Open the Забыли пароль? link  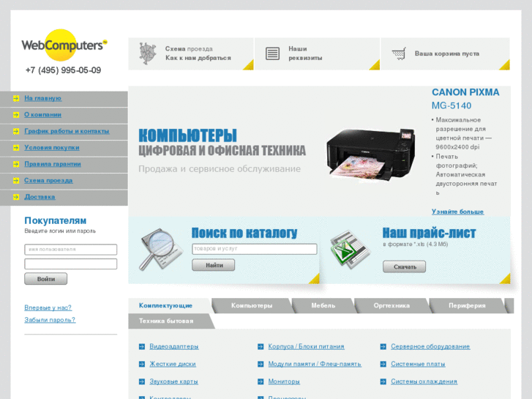[50, 320]
